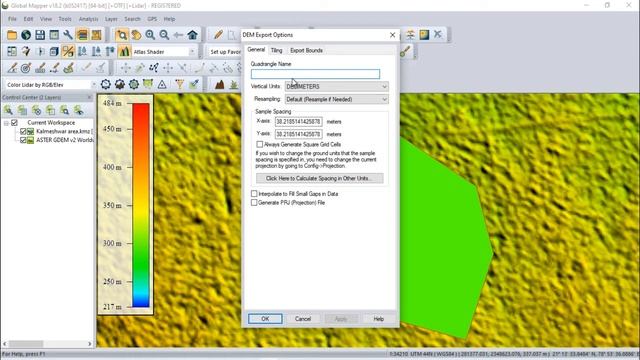Screen dimensions: 640x360
Task: Open the Layer menu
Action: (111, 19)
